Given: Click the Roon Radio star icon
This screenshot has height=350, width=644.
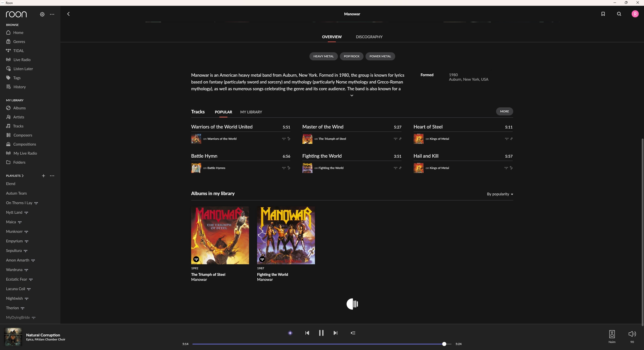Looking at the screenshot, I should tap(290, 333).
